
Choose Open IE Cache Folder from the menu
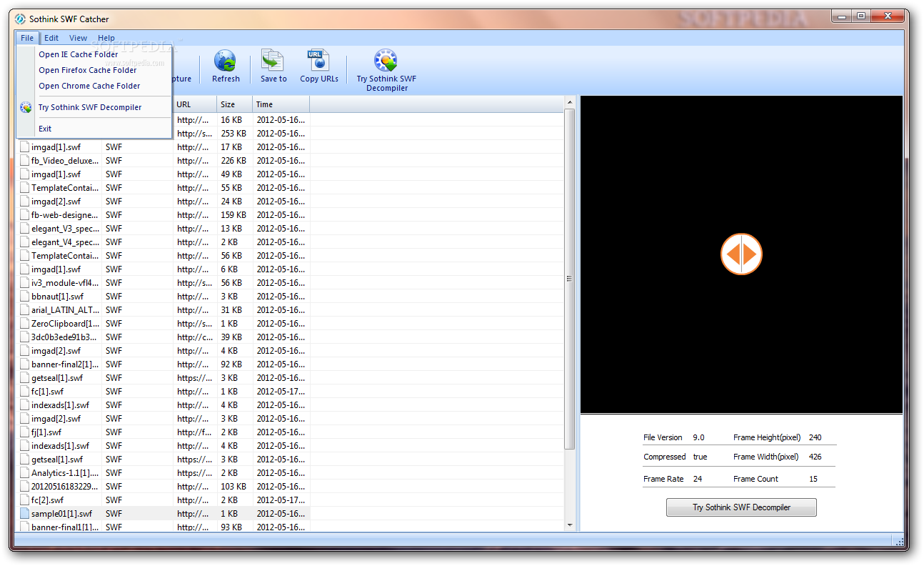(94, 54)
